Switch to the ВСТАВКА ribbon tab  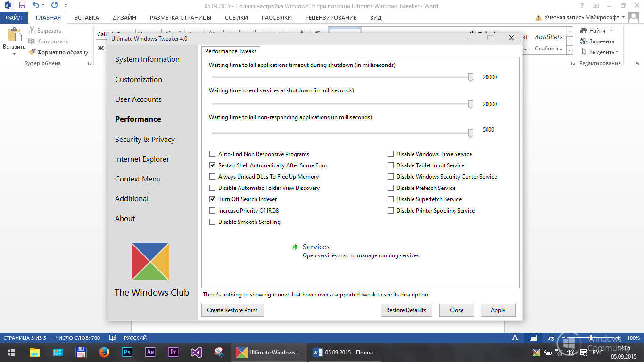point(87,17)
